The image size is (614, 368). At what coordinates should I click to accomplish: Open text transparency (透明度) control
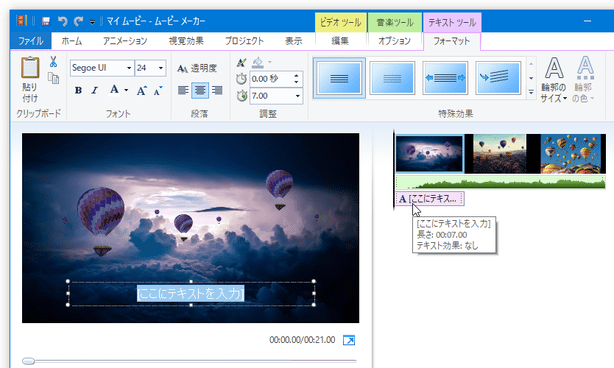click(x=197, y=69)
